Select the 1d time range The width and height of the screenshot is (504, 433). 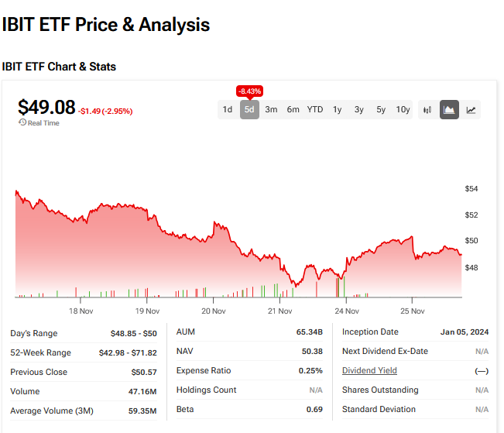228,110
